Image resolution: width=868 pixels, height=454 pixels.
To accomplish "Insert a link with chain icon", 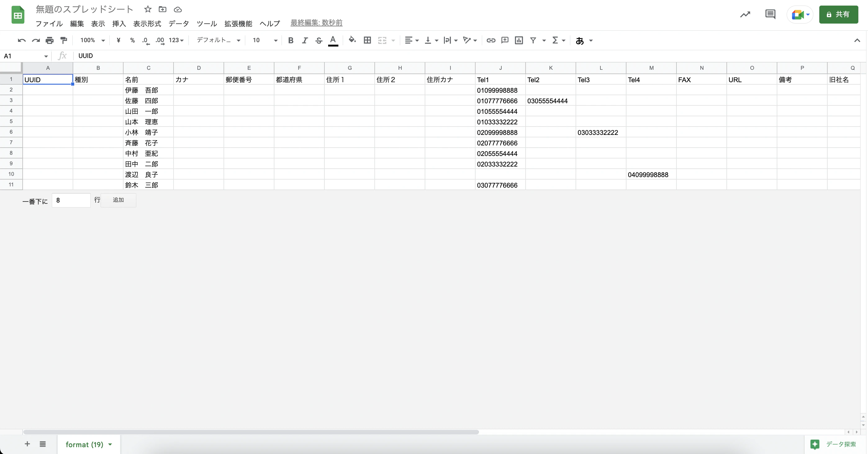I will click(491, 40).
